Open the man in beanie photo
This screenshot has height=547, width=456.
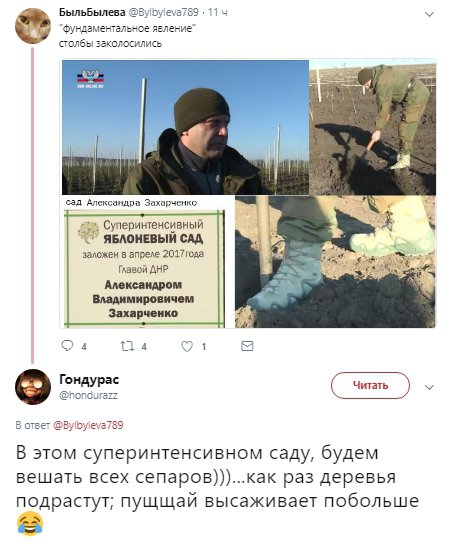click(185, 127)
